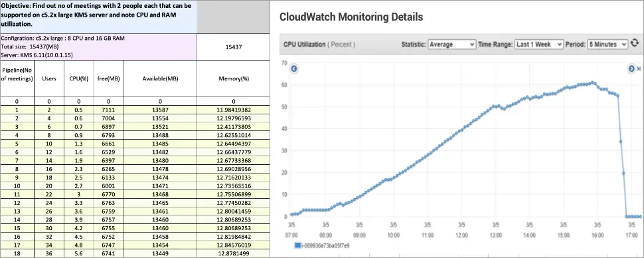
Task: Click the blue legend color swatch
Action: [298, 245]
